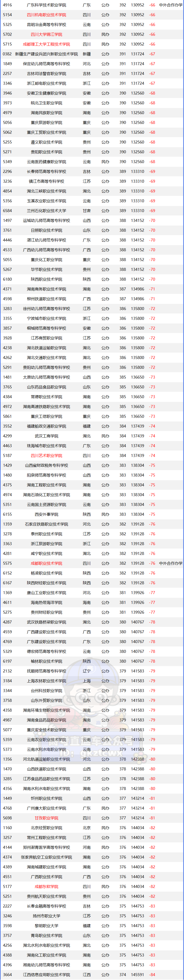Select school name 江苏商贸职业学院

point(47,338)
